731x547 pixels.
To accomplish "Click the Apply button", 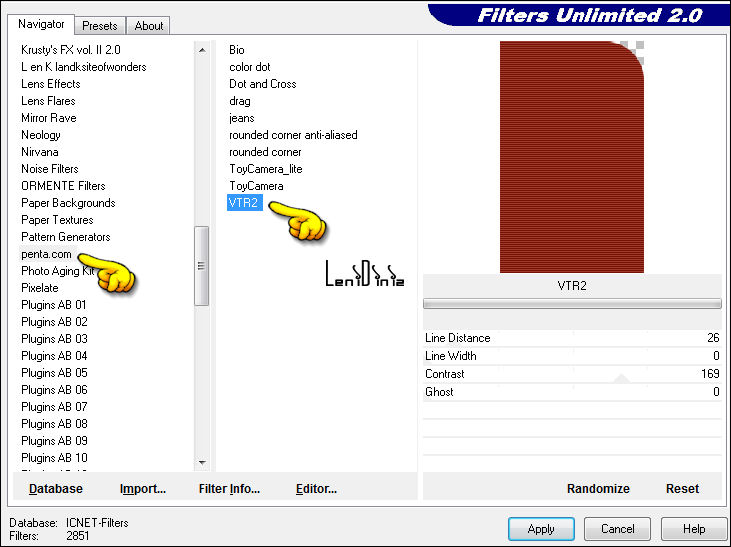I will tap(541, 529).
